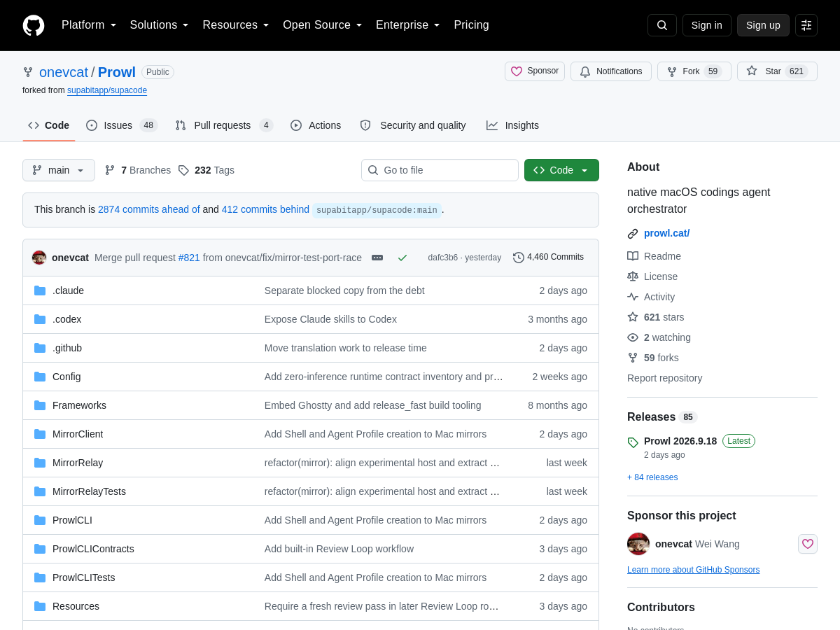Click the fork icon beside 59 forks
This screenshot has width=840, height=630.
point(633,358)
